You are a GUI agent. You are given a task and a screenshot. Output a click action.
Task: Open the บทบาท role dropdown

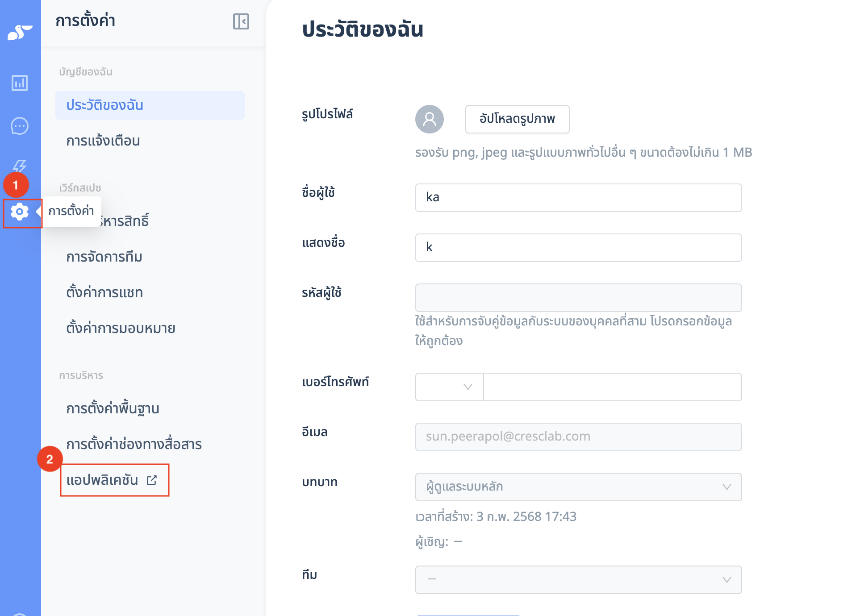[x=578, y=487]
